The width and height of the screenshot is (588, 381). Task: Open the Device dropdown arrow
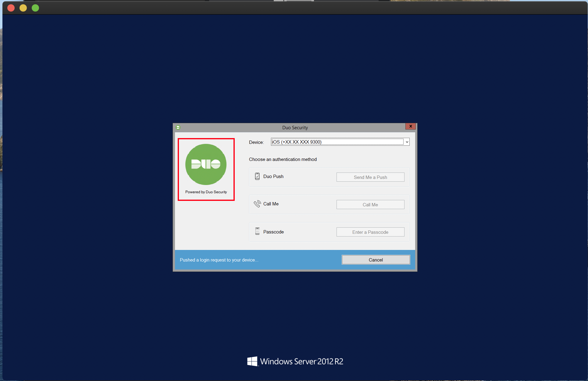tap(407, 142)
